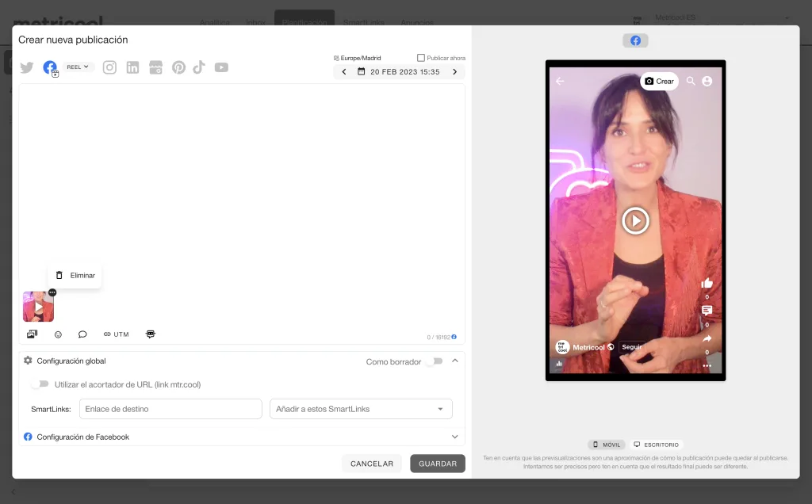This screenshot has width=812, height=504.
Task: Select the Pinterest network icon
Action: tap(178, 67)
